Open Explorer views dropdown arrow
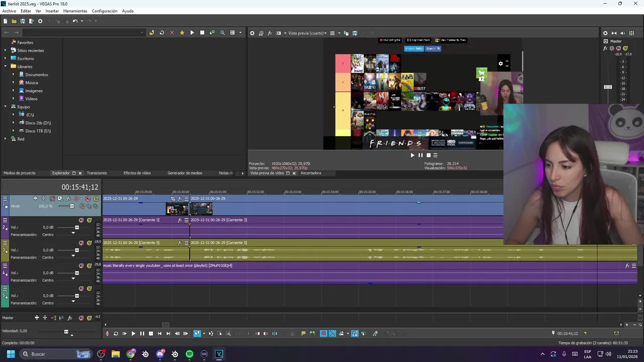 tap(240, 33)
